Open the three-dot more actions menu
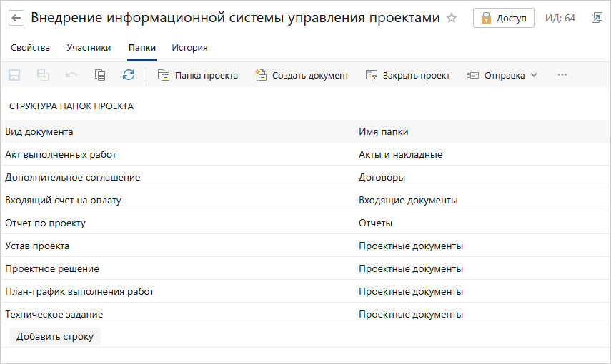 [x=562, y=75]
